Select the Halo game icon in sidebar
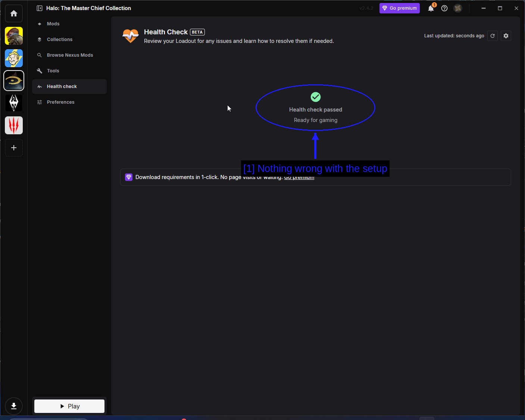The width and height of the screenshot is (525, 420). (x=14, y=81)
